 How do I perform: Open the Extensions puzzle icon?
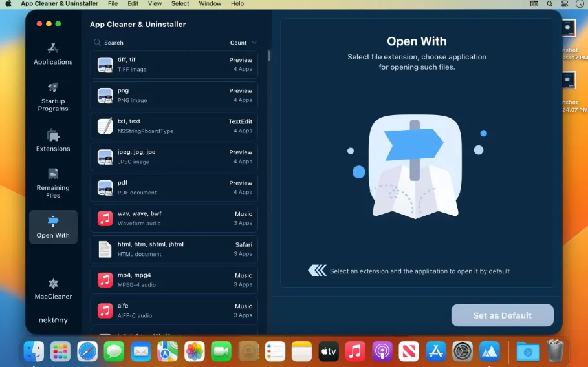pyautogui.click(x=53, y=135)
